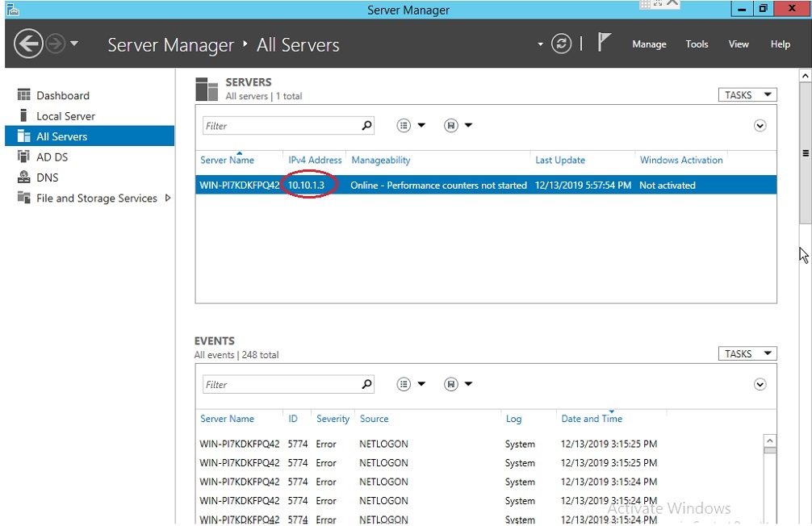812x526 pixels.
Task: Open the View menu
Action: click(739, 44)
